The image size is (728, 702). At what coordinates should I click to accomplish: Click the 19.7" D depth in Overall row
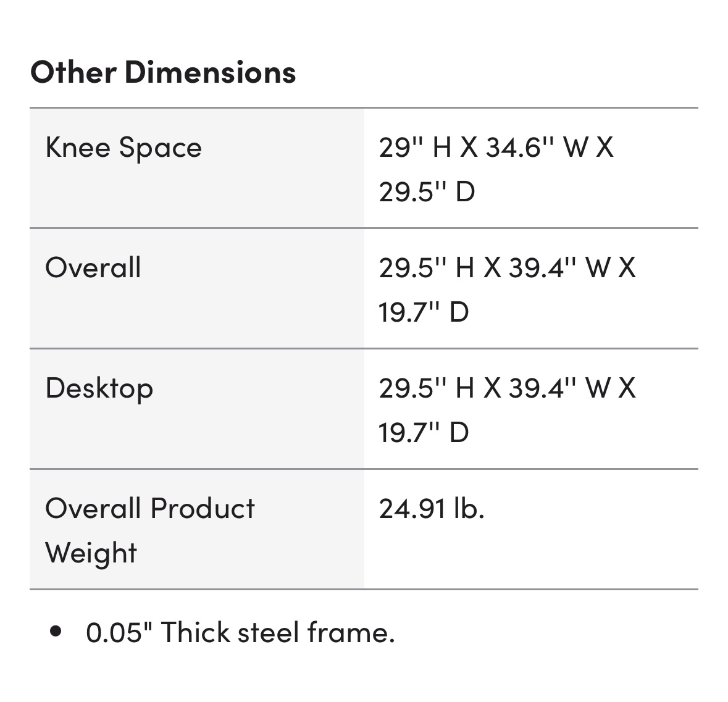[x=424, y=312]
